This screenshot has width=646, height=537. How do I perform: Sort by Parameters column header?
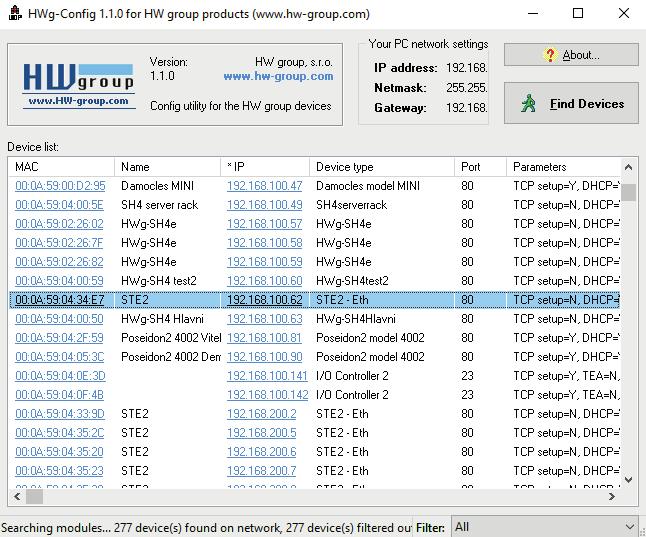point(563,167)
